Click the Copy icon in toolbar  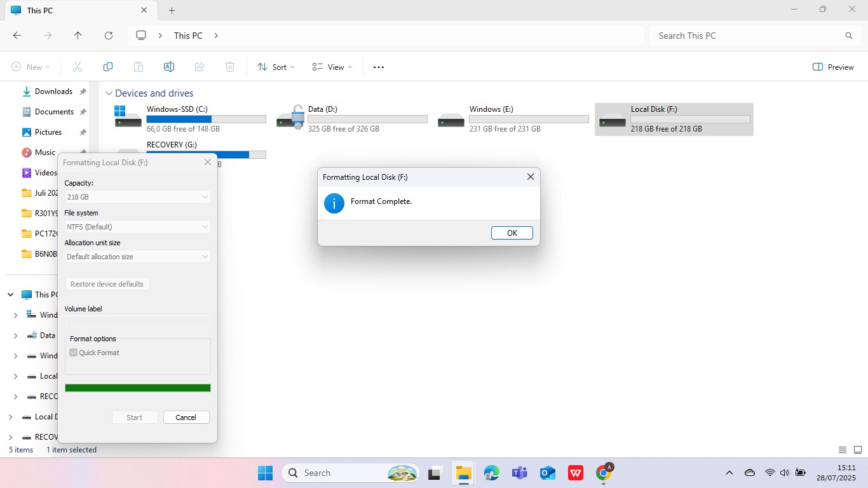click(108, 67)
